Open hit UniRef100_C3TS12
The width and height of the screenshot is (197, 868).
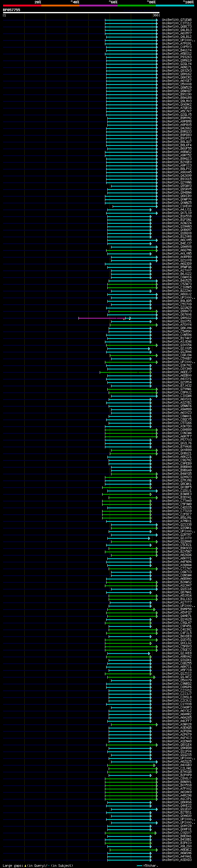[177, 23]
